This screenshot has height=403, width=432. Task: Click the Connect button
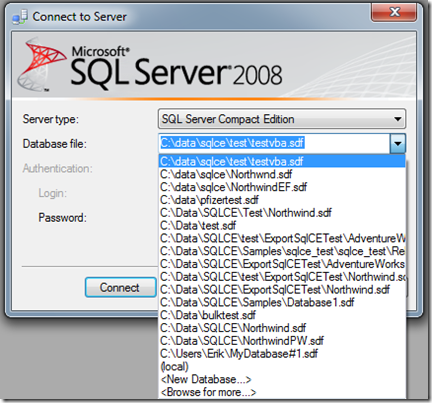[x=120, y=287]
